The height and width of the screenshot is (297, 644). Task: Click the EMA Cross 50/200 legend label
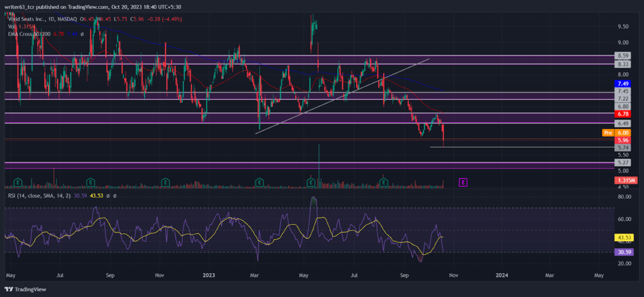click(x=28, y=33)
